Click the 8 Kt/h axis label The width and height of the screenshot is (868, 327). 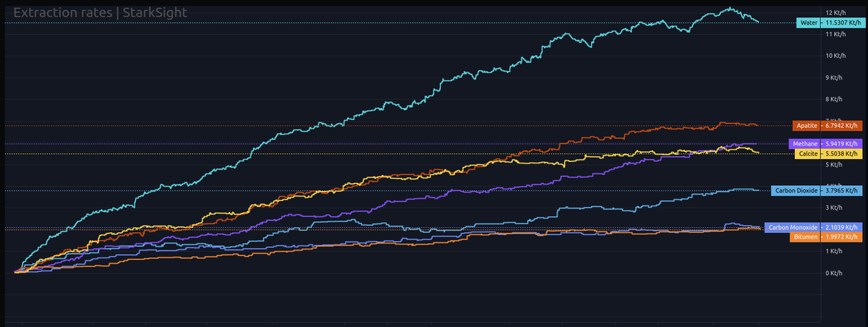coord(835,99)
